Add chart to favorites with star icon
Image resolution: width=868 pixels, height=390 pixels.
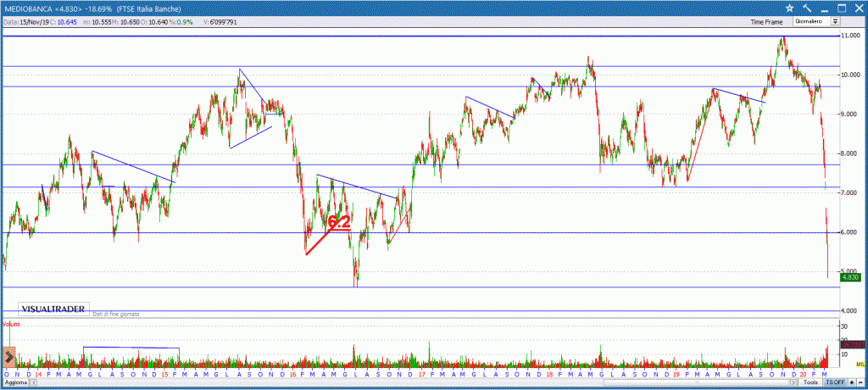click(x=789, y=8)
